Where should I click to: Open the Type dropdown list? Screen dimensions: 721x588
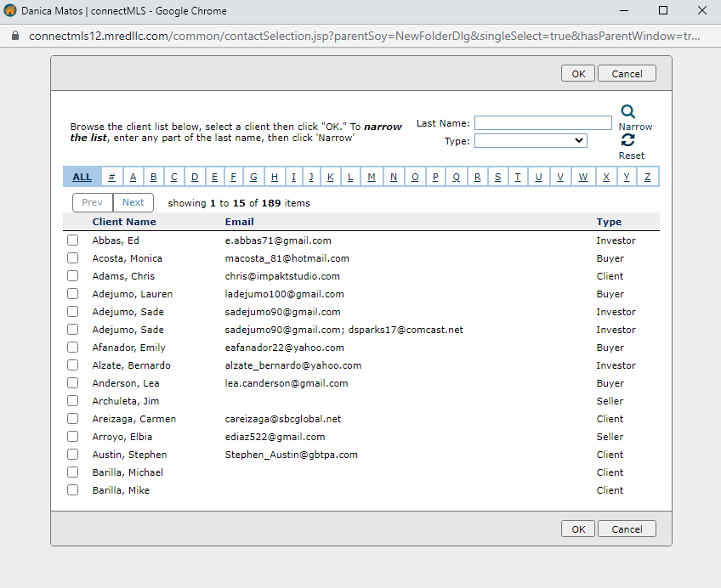coord(531,141)
